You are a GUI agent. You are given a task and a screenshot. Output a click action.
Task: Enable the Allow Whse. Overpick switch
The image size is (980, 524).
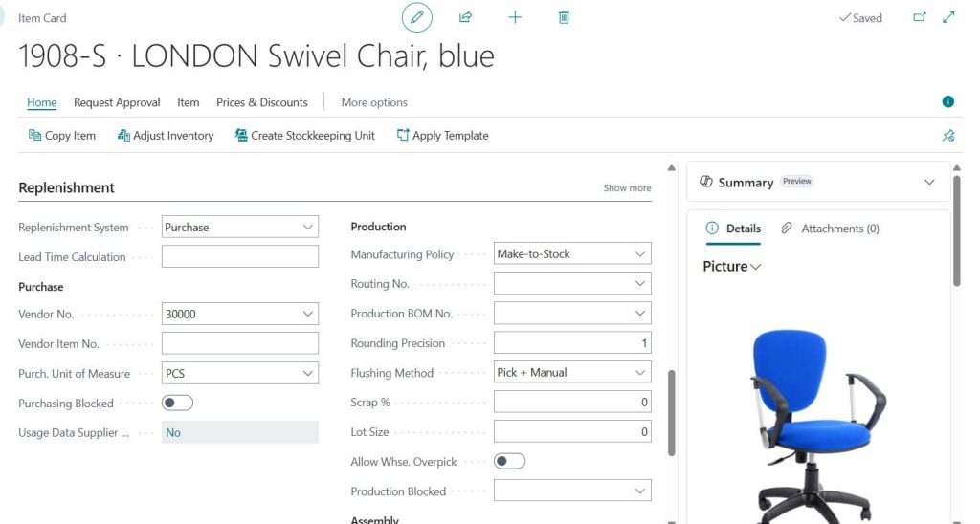click(509, 462)
